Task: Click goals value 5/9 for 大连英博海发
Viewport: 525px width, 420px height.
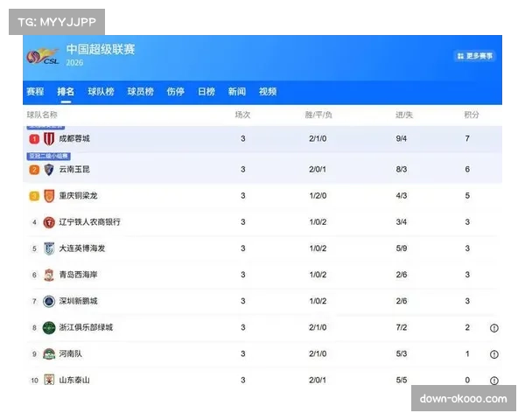Action: pos(401,248)
